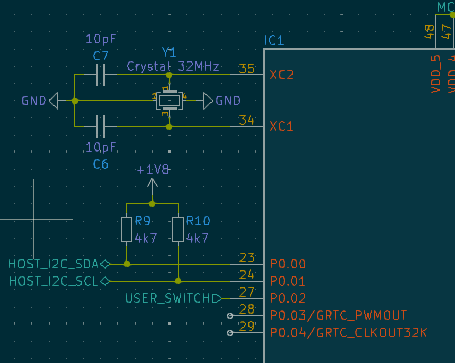This screenshot has height=363, width=455.
Task: Click no-connect marker on pin 28
Action: (x=230, y=316)
